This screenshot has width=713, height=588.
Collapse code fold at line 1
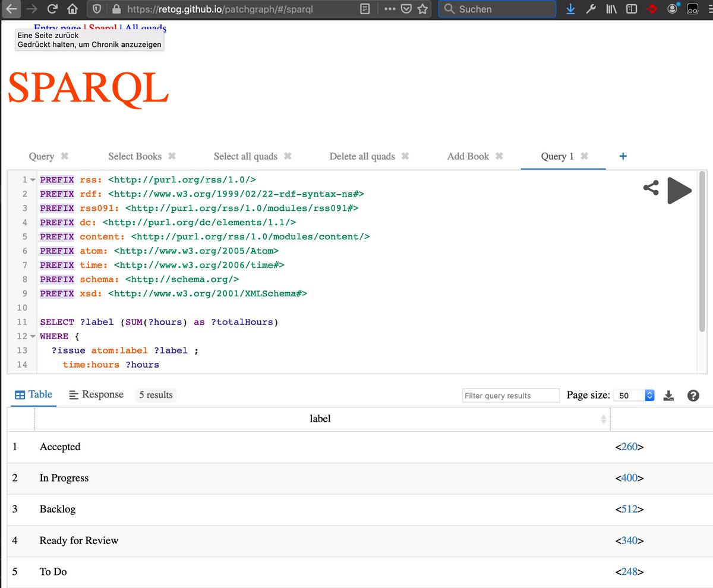coord(33,179)
